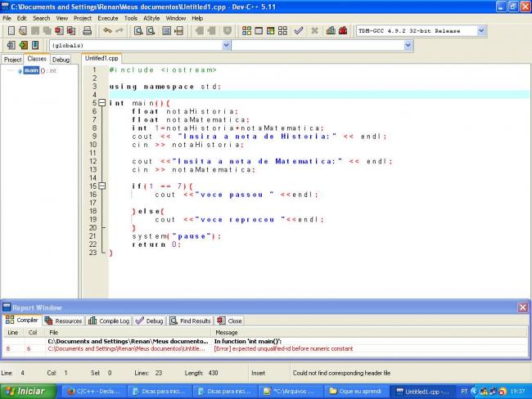The image size is (532, 399).
Task: Click the gray X Stop execution icon
Action: pyautogui.click(x=314, y=31)
